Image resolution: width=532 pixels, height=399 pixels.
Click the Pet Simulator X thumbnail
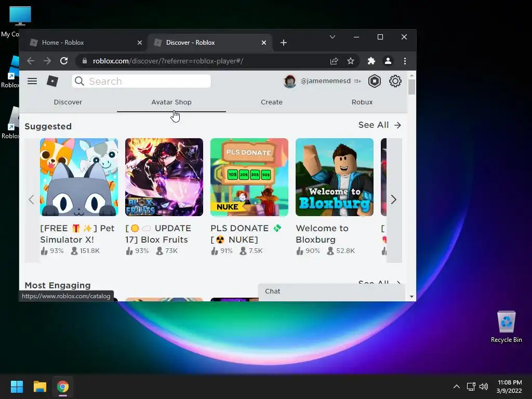[x=79, y=177]
